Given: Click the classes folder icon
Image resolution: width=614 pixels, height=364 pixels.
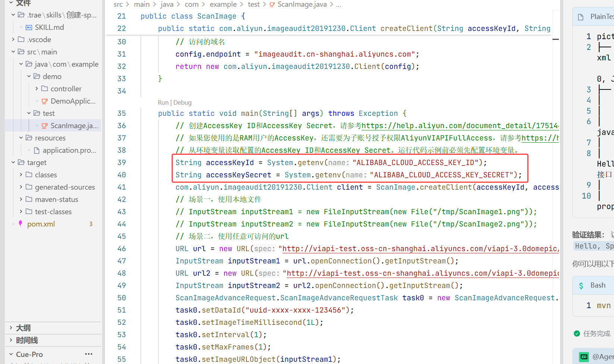Looking at the screenshot, I should click(x=29, y=175).
